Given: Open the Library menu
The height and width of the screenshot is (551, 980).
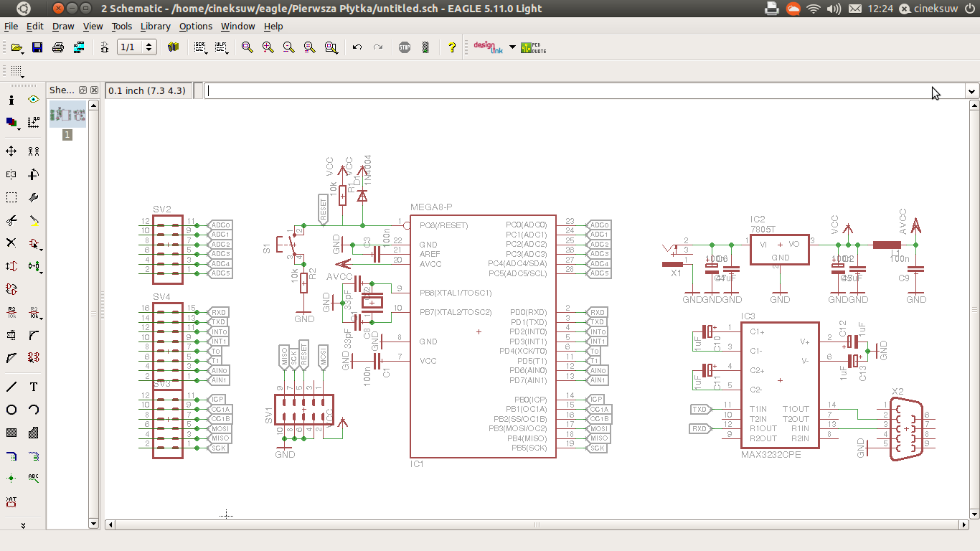Looking at the screenshot, I should click(155, 26).
